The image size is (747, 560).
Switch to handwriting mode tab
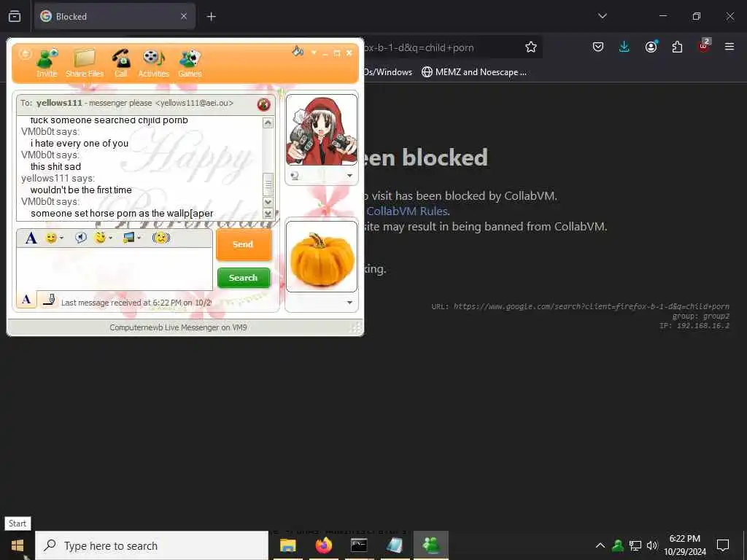[49, 300]
